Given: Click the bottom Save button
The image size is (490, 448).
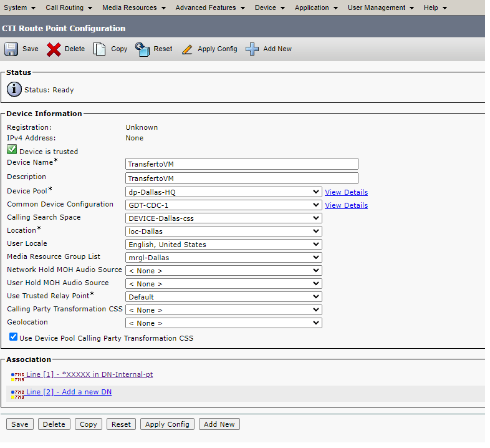Looking at the screenshot, I should [x=20, y=424].
